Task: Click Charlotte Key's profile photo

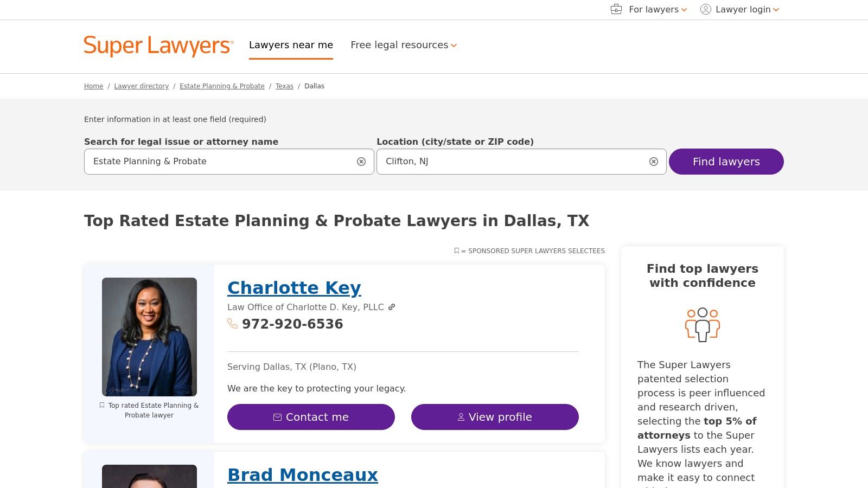Action: (x=150, y=336)
